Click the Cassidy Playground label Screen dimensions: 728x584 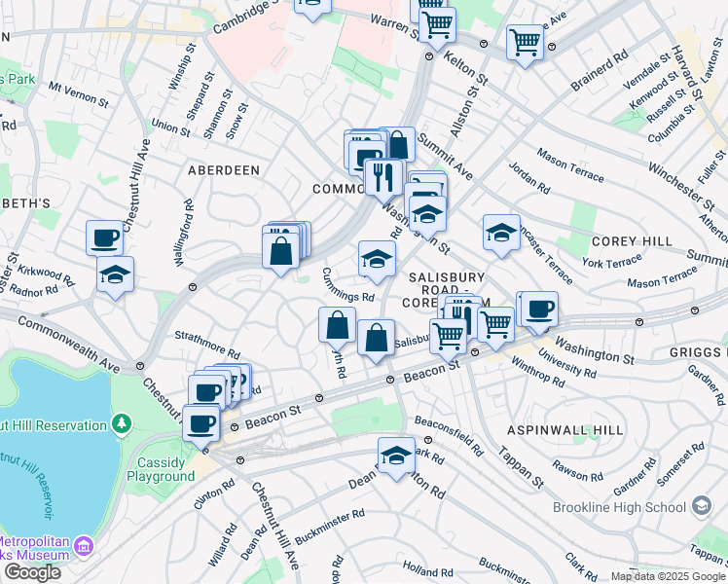pos(161,469)
